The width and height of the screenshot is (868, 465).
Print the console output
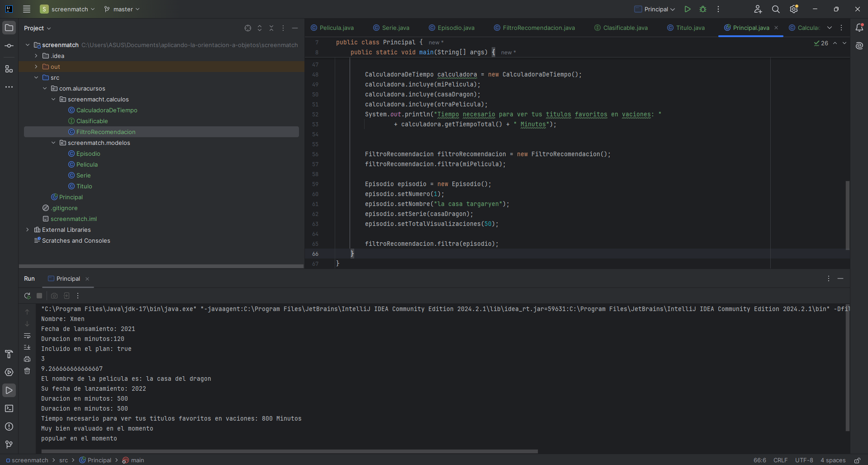(27, 359)
